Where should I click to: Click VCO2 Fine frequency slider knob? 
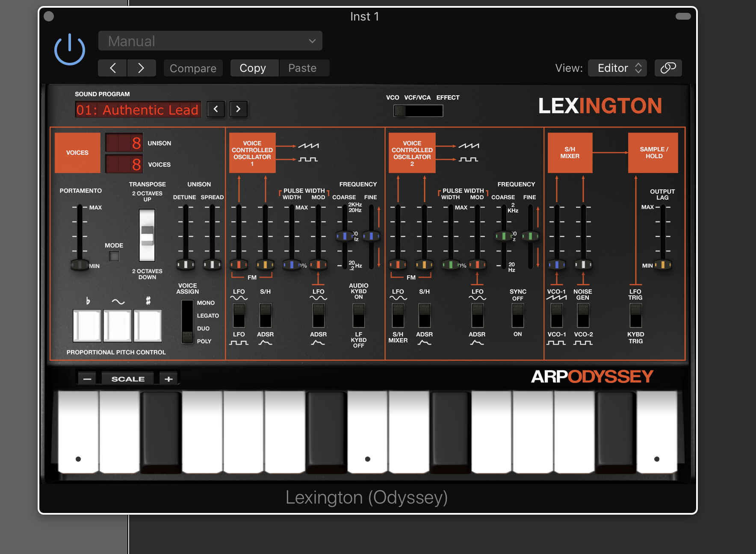tap(530, 236)
